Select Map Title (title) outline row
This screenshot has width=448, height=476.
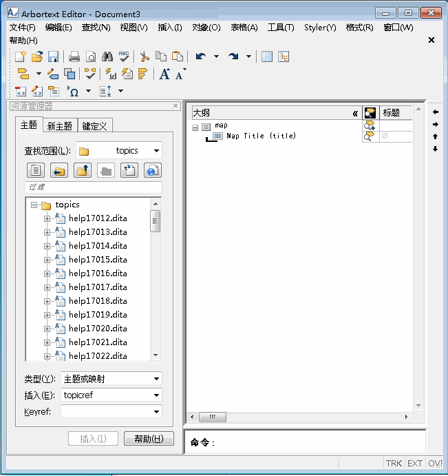(x=261, y=136)
